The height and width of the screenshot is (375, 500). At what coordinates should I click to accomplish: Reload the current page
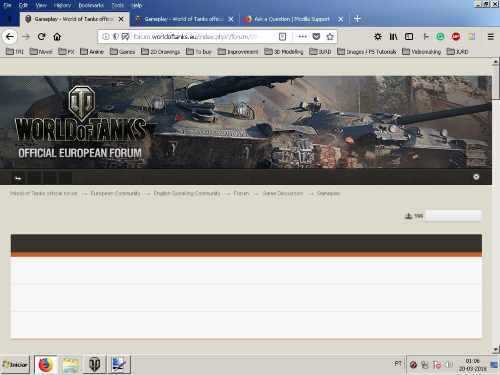tap(41, 37)
